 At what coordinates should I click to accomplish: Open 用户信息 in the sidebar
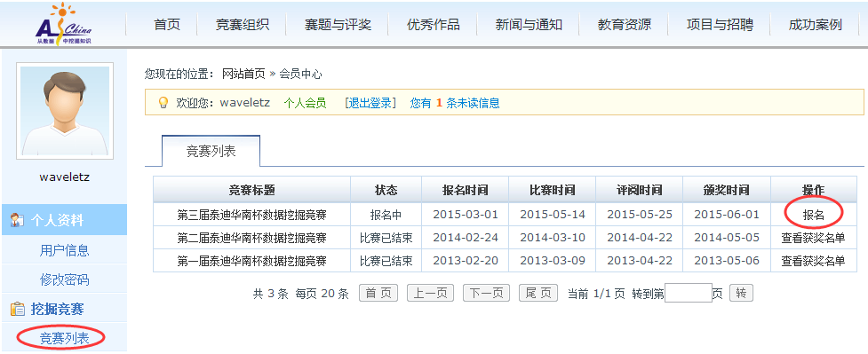pos(64,250)
